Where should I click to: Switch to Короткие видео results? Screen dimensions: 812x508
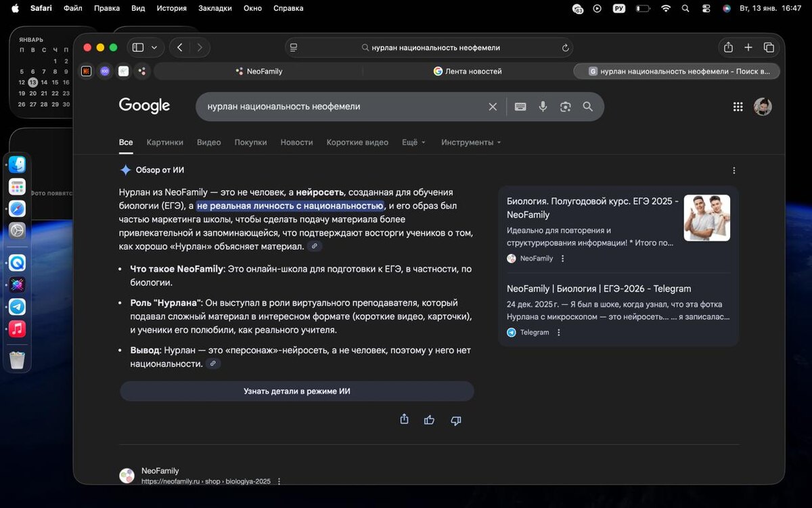click(357, 142)
